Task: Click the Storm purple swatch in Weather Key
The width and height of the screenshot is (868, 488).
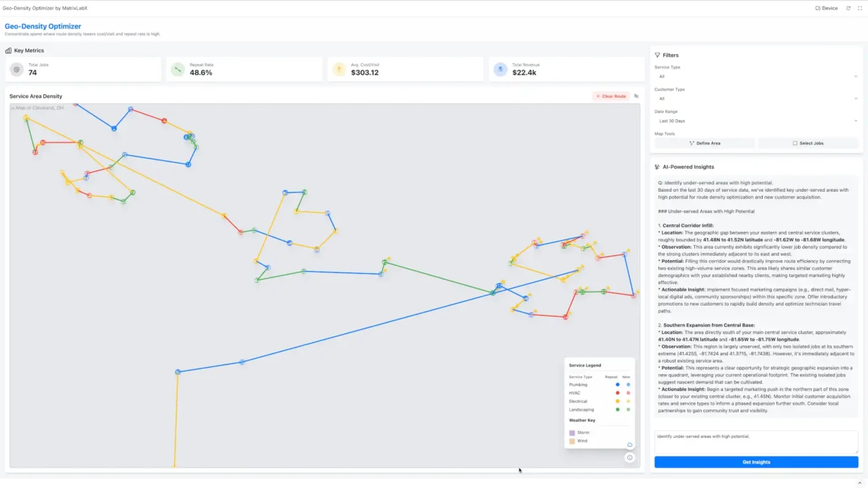Action: pos(572,432)
